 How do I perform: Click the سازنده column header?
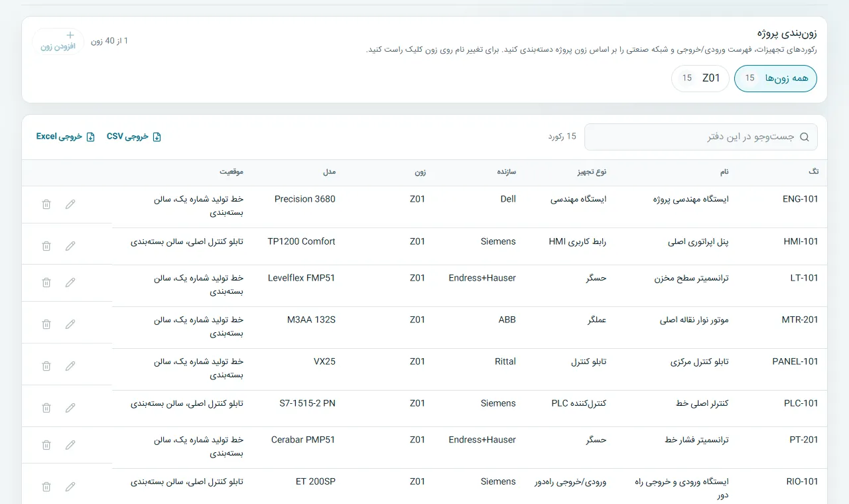507,172
